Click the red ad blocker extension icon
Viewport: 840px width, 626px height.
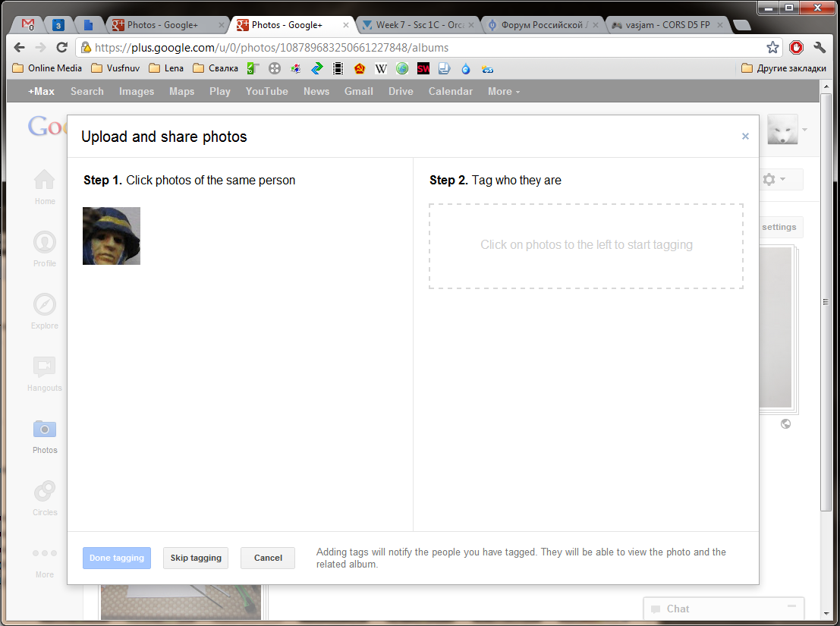tap(796, 48)
